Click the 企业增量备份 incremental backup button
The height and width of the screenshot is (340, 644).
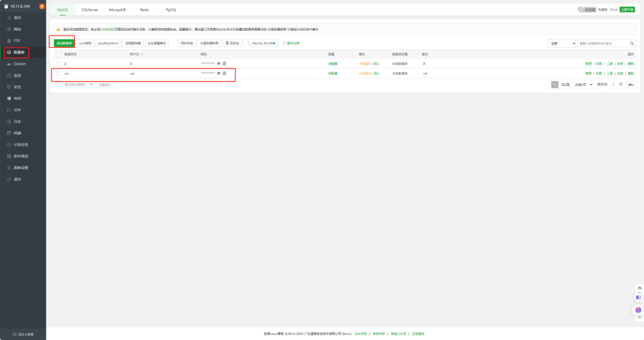tap(157, 43)
